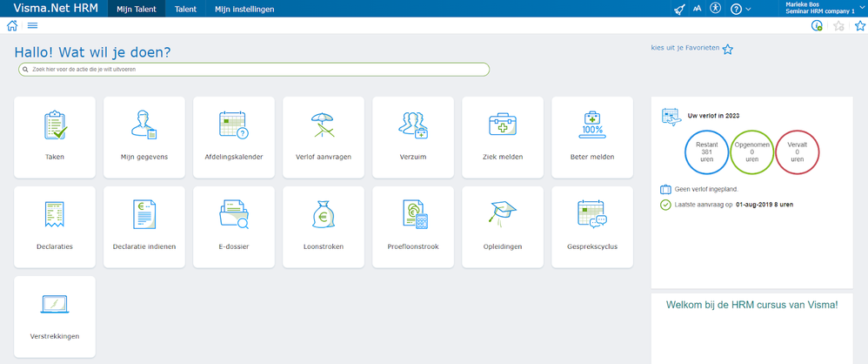Toggle the hamburger menu panel
This screenshot has height=364, width=868.
32,25
